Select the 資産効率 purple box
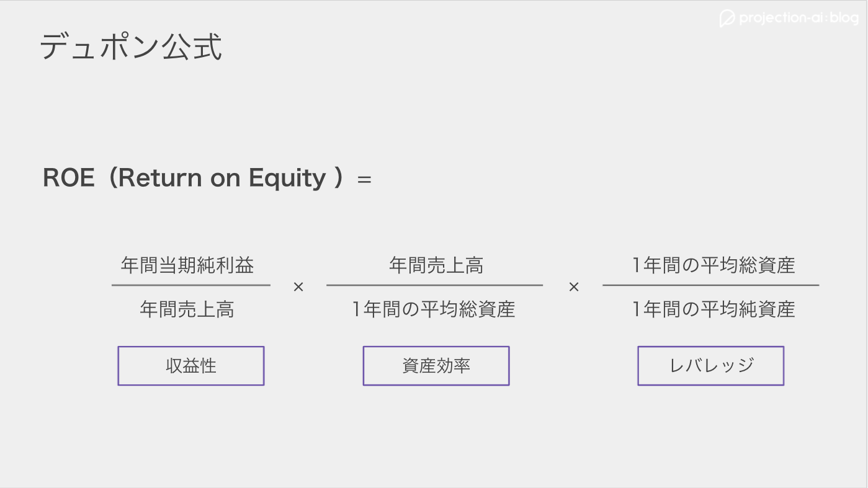 click(436, 366)
